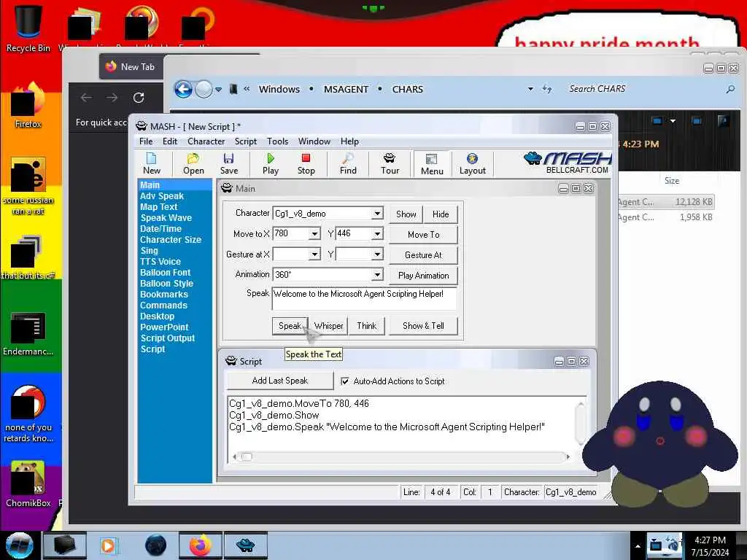Click the Speak text input field
The height and width of the screenshot is (560, 747).
pos(365,298)
